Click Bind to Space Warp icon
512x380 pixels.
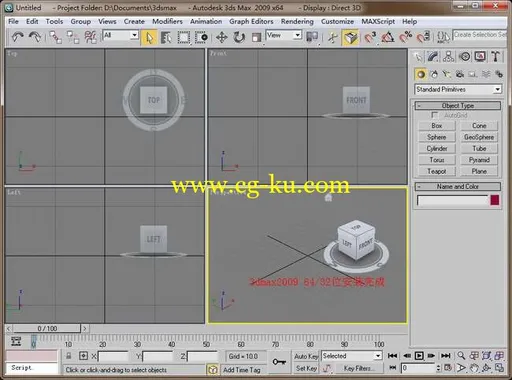tap(91, 37)
